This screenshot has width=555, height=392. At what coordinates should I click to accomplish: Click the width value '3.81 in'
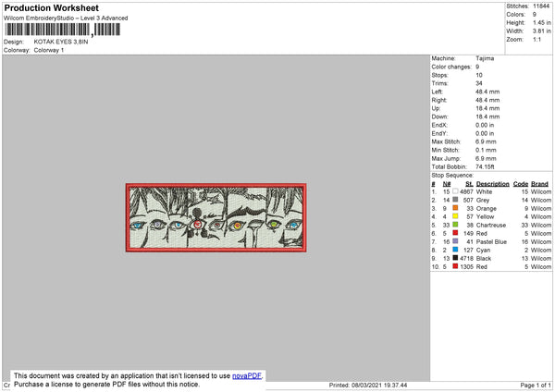(542, 31)
